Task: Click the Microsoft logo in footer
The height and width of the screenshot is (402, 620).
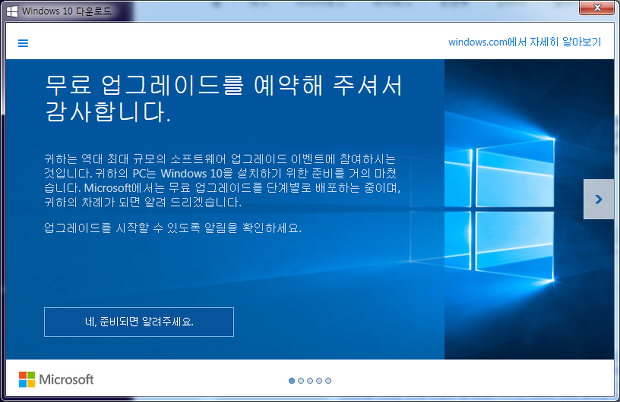Action: point(56,379)
